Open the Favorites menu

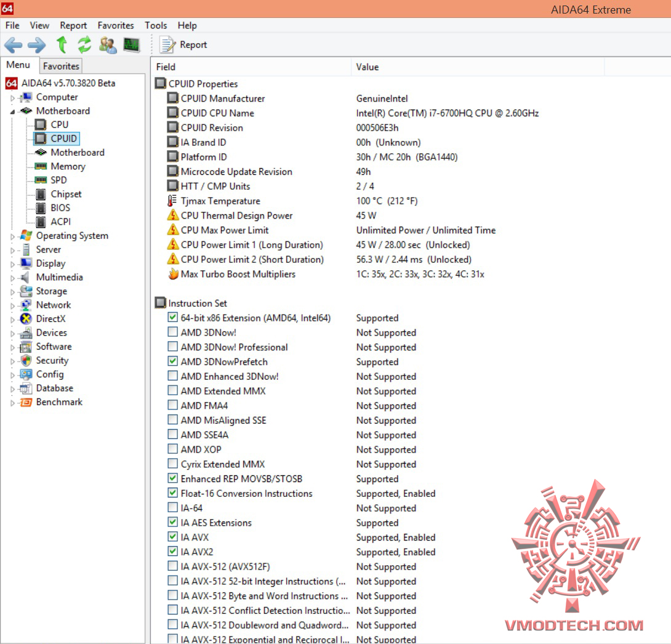116,25
